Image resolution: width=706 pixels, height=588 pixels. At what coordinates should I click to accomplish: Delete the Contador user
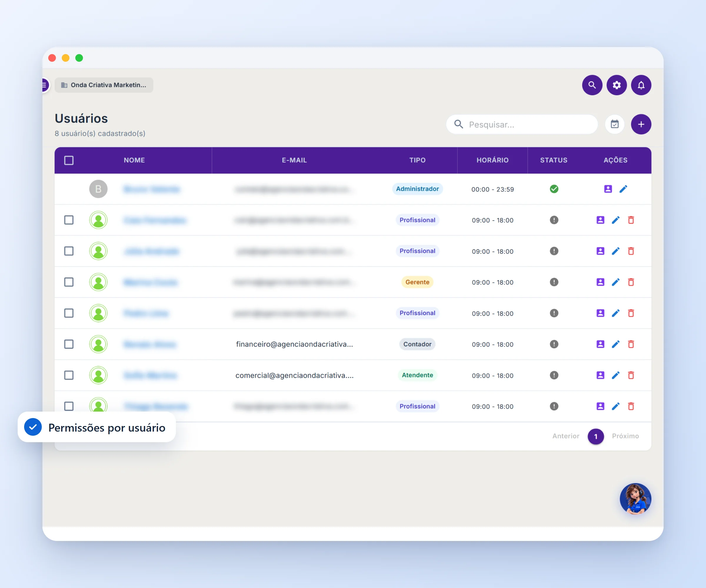(x=631, y=344)
